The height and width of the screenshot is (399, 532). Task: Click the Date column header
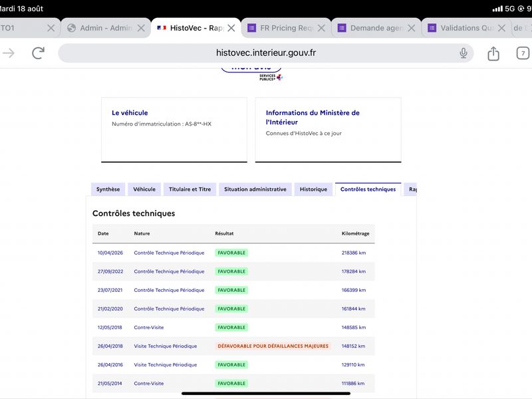pyautogui.click(x=103, y=233)
